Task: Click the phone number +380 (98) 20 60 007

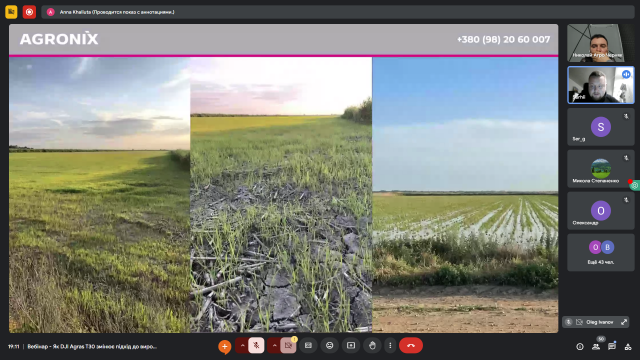Action: pos(503,40)
